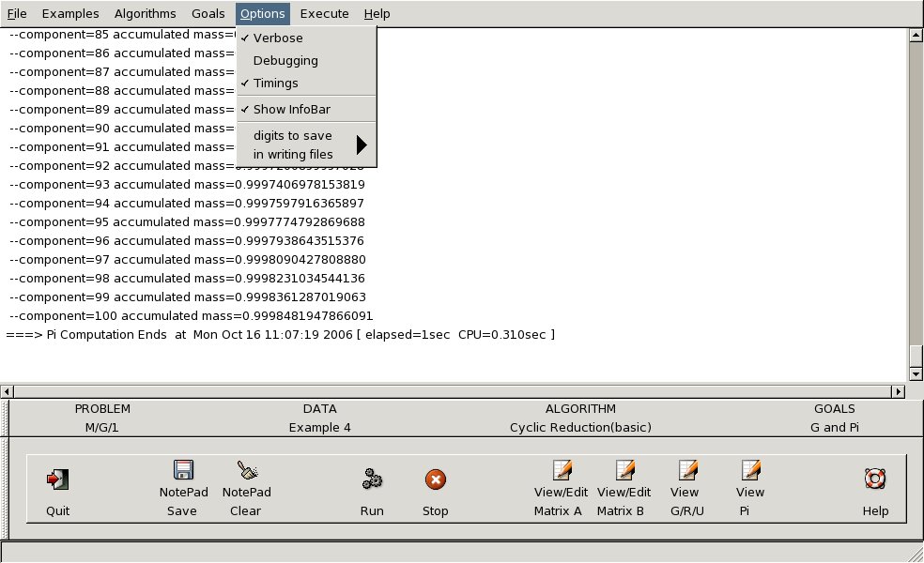Screen dimensions: 924x563
Task: Open View/Edit Matrix B
Action: pyautogui.click(x=624, y=471)
